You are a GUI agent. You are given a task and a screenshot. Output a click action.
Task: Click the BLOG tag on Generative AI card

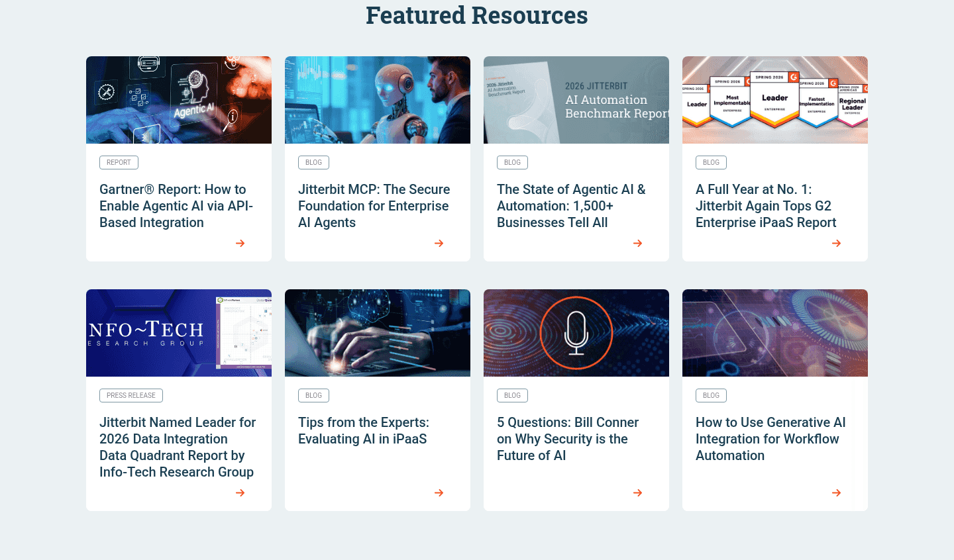pyautogui.click(x=711, y=395)
